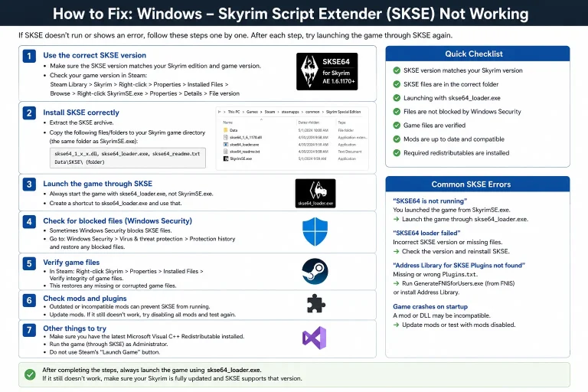This screenshot has width=588, height=392.
Task: Click arrow beside 'Launch the game through skse64_loader.exe'
Action: tap(396, 219)
